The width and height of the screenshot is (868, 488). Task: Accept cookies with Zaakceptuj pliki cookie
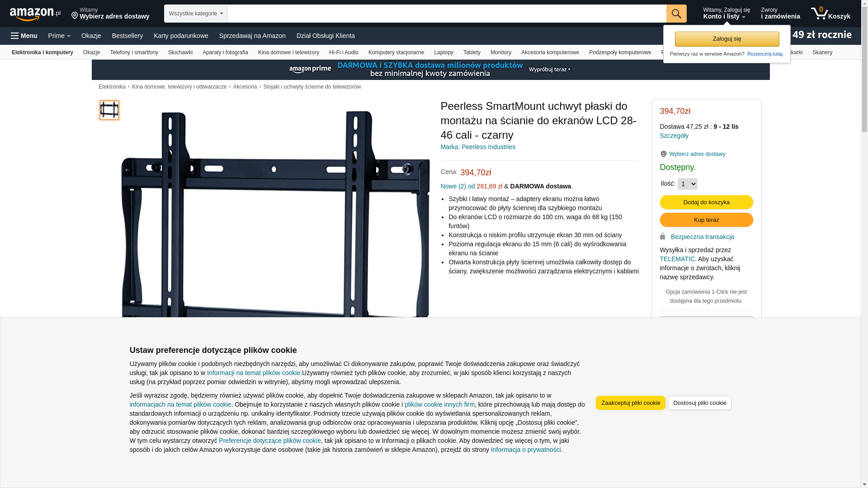[631, 403]
